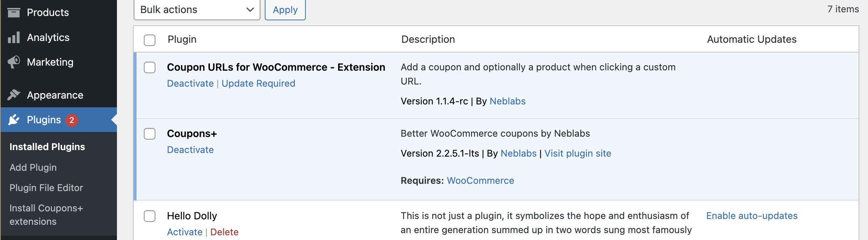Click the Update Required link
The image size is (868, 240).
(x=258, y=83)
